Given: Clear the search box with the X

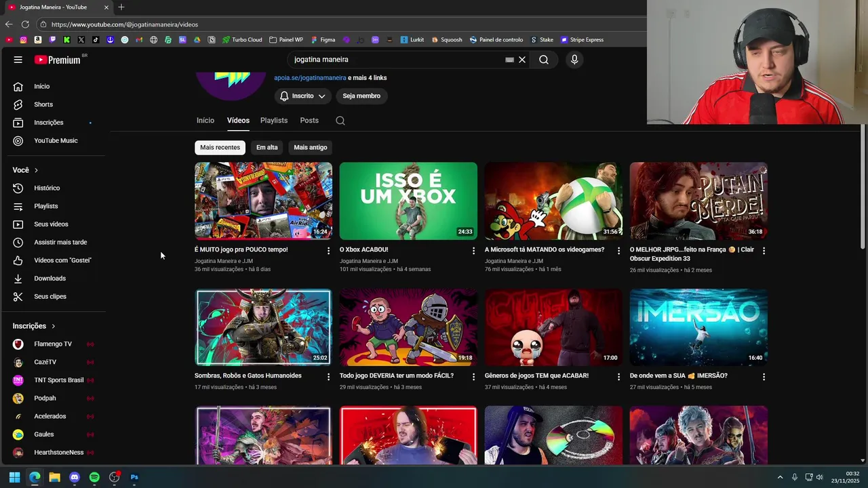Looking at the screenshot, I should point(522,60).
